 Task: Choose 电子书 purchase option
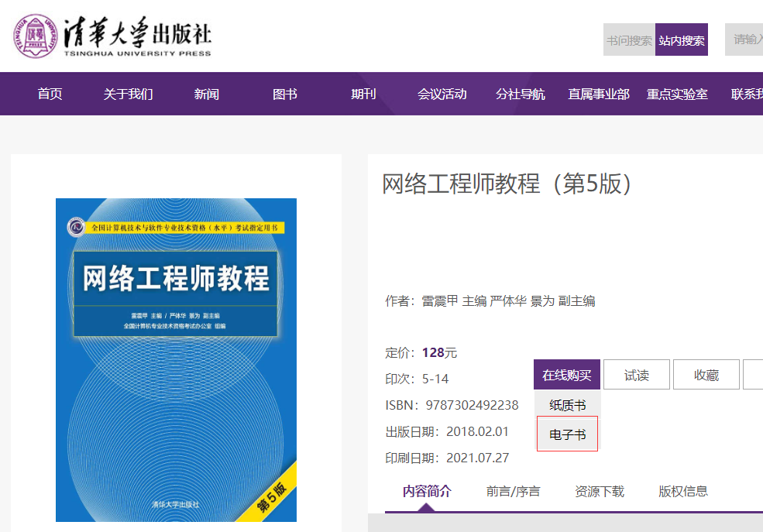pyautogui.click(x=568, y=434)
